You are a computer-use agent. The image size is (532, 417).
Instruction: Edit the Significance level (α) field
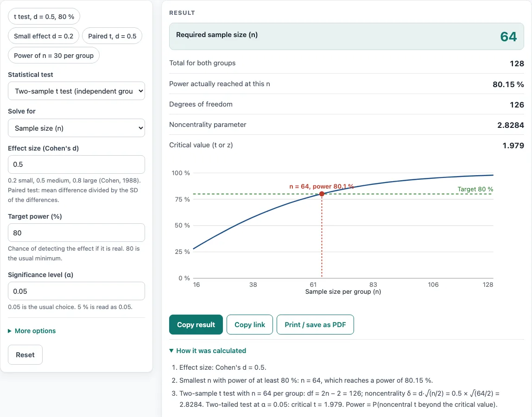click(x=76, y=291)
